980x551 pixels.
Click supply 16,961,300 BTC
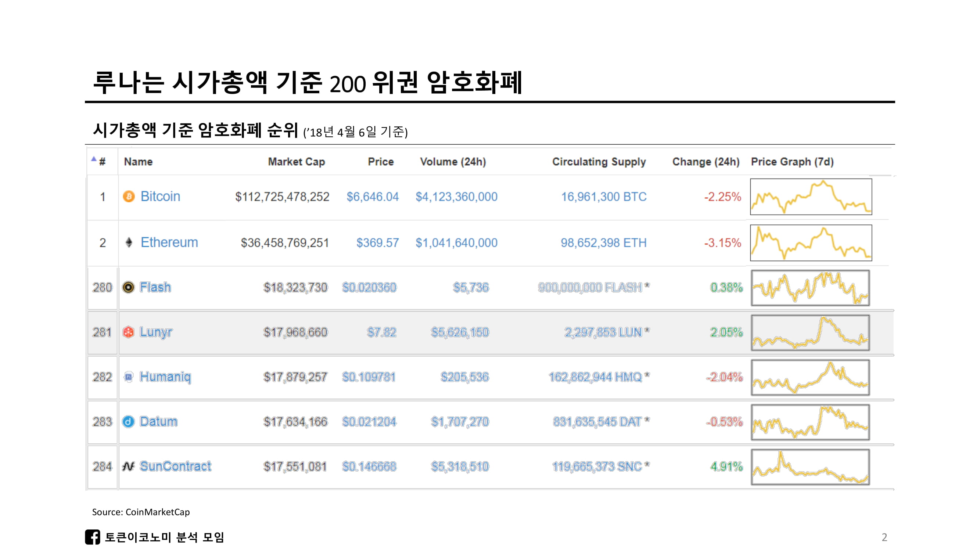click(604, 197)
